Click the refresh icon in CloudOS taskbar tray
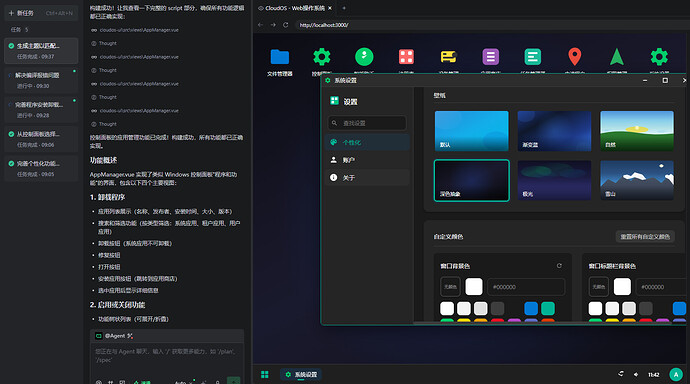690x384 pixels. 620,374
